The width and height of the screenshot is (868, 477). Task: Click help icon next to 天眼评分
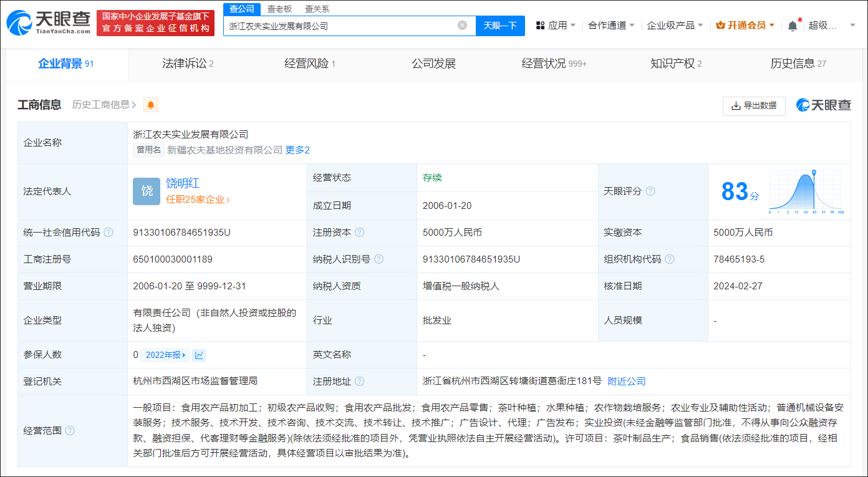pyautogui.click(x=650, y=191)
